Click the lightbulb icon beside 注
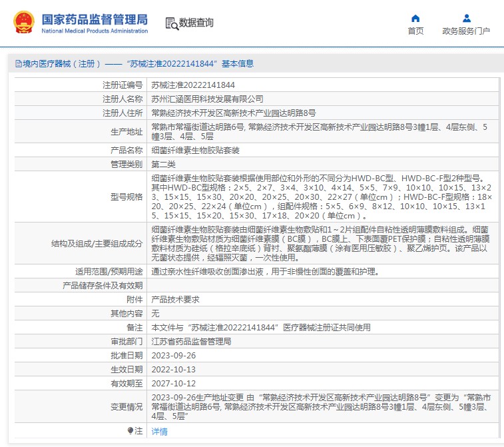The width and height of the screenshot is (504, 447). 130,430
